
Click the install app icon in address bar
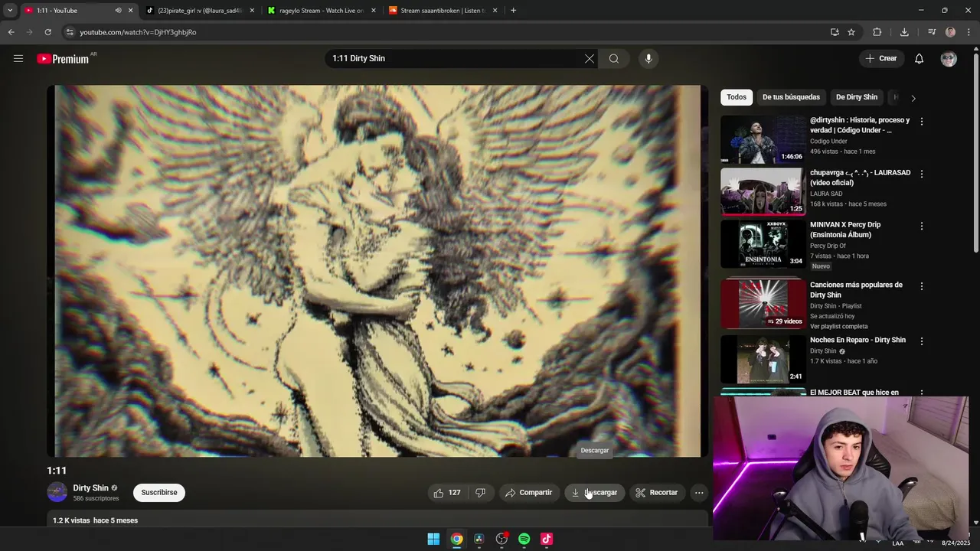pos(835,32)
